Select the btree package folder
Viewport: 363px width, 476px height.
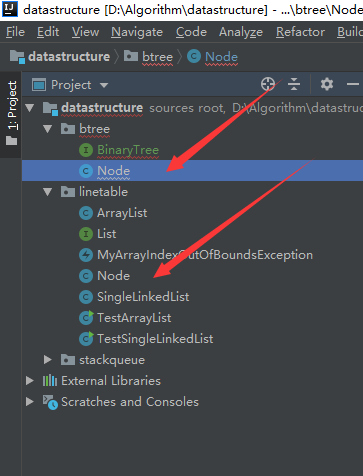94,129
